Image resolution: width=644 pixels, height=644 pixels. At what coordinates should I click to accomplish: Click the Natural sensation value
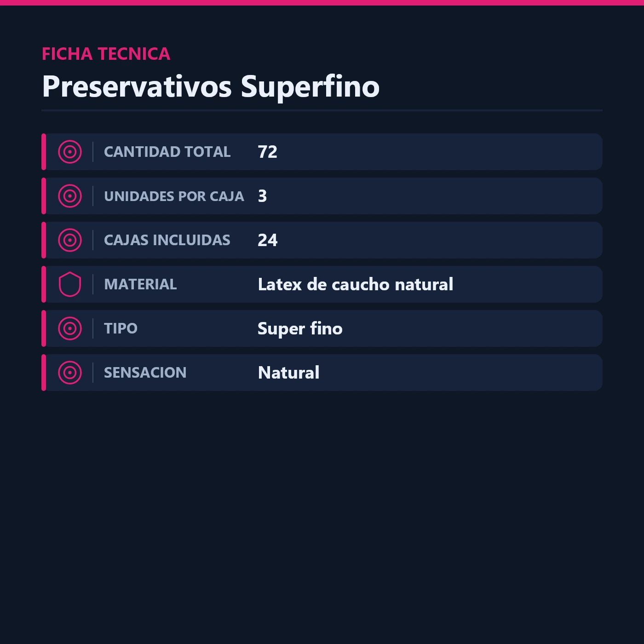click(288, 373)
